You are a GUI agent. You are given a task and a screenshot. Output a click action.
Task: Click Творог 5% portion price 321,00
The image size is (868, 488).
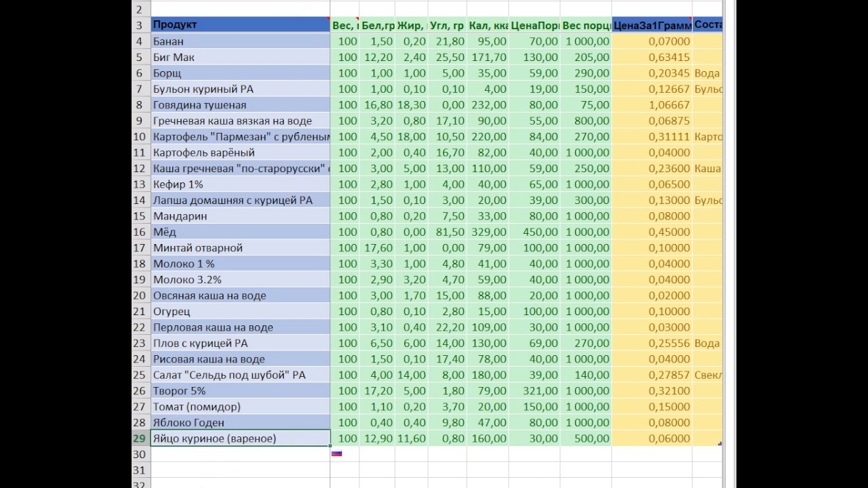coord(534,391)
